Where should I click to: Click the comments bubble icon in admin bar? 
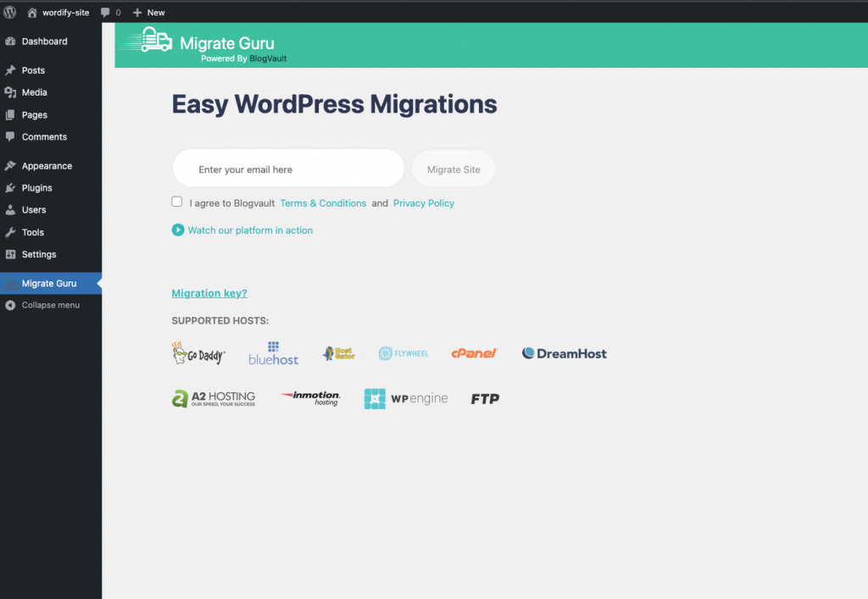click(x=105, y=12)
